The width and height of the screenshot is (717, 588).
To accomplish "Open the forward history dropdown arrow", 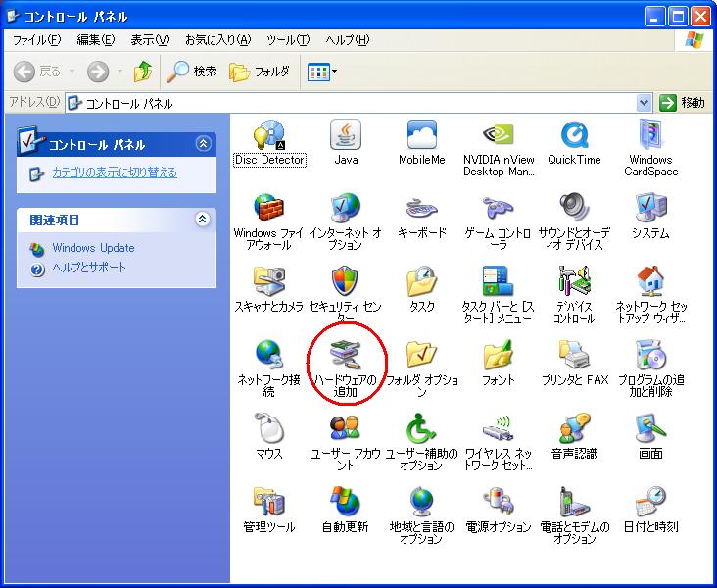I will (x=119, y=72).
